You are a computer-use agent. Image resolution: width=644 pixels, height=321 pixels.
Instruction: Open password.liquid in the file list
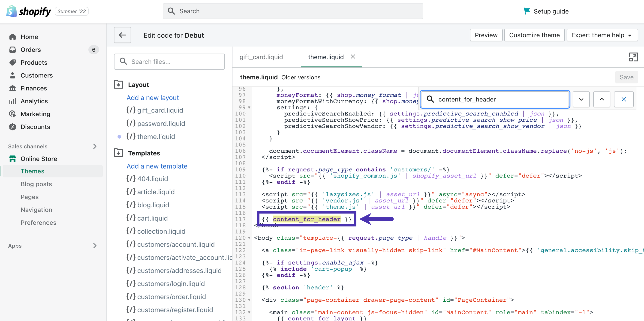[161, 123]
